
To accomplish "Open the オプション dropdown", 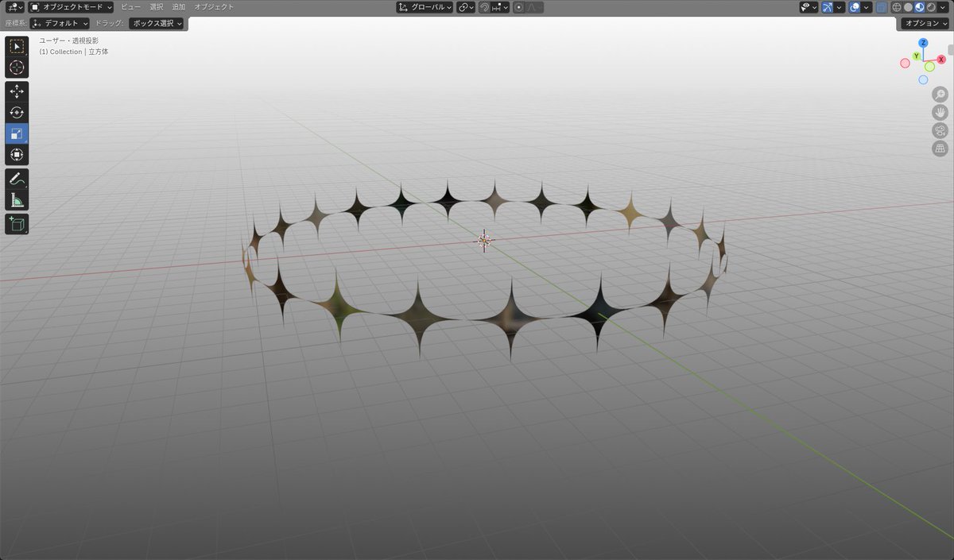I will (925, 23).
